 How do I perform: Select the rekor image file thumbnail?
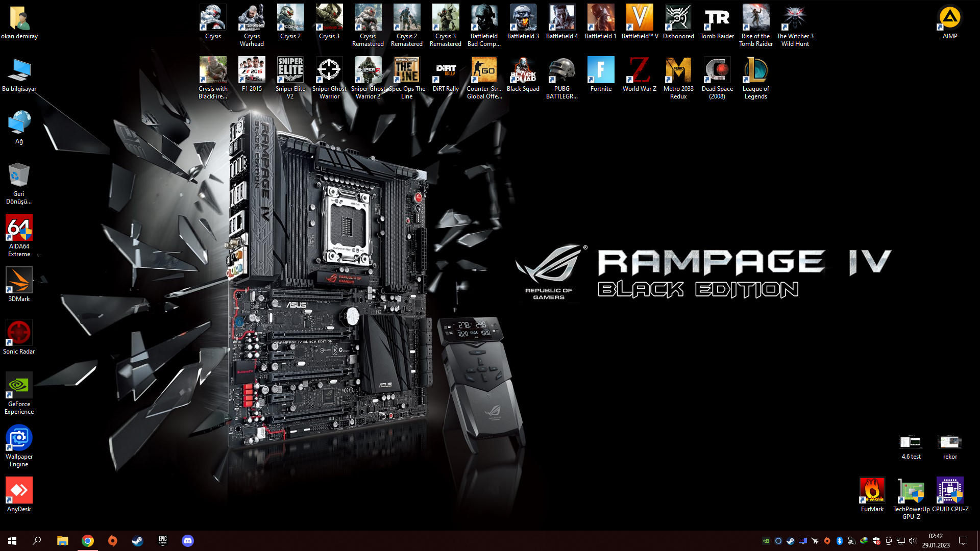(949, 442)
